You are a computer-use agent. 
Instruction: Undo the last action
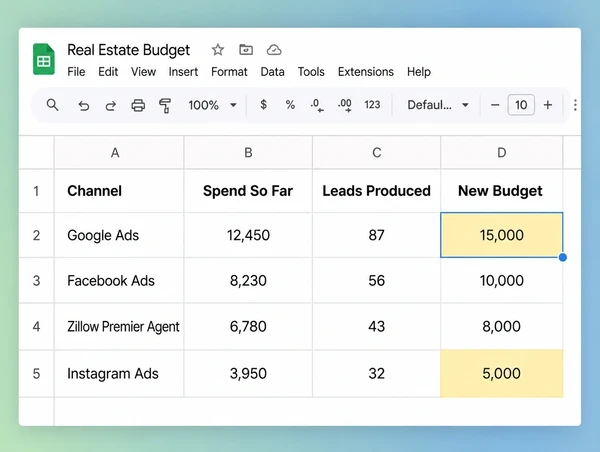pyautogui.click(x=83, y=105)
